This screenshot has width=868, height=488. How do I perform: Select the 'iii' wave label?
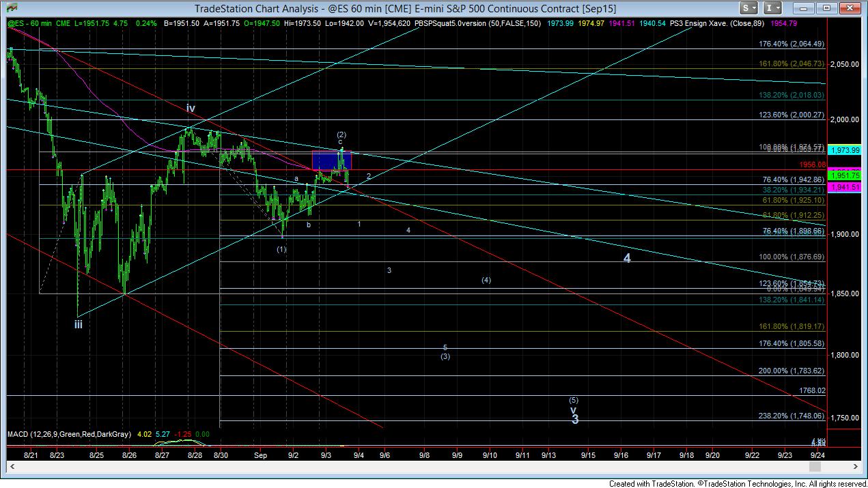(x=79, y=324)
